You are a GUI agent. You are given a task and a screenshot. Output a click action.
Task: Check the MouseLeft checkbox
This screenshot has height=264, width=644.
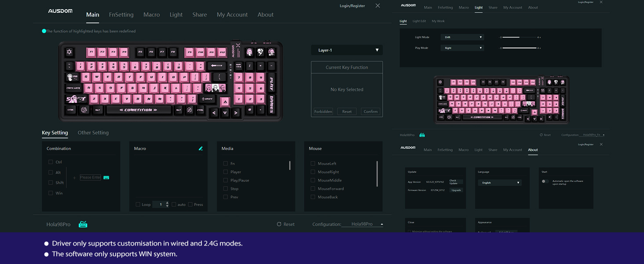[313, 164]
